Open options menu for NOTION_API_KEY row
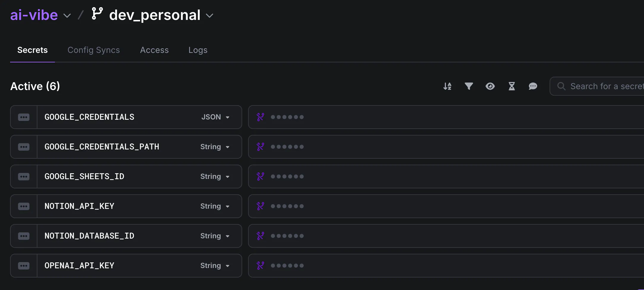644x290 pixels. (24, 206)
